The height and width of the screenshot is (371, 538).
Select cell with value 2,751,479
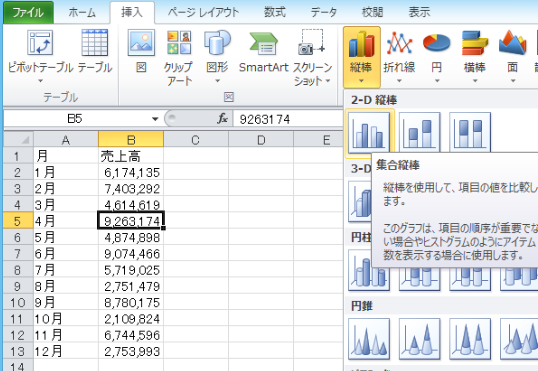pos(131,286)
